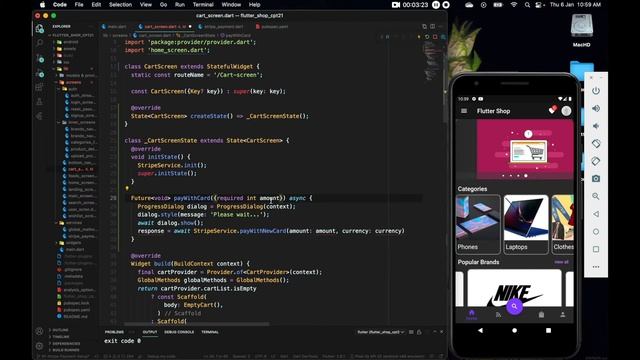The height and width of the screenshot is (360, 640).
Task: Open Run and Debug in activity bar
Action: (x=40, y=73)
